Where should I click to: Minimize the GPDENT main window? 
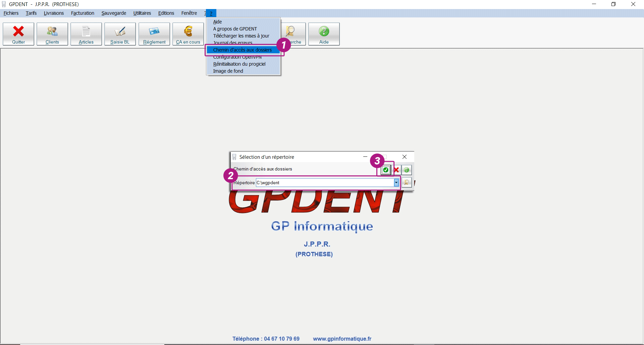tap(594, 4)
